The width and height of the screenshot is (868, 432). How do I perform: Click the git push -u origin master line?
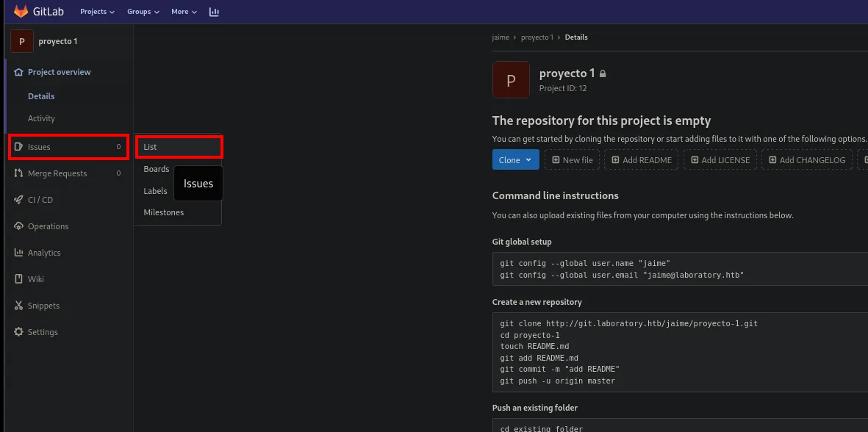[x=557, y=381]
